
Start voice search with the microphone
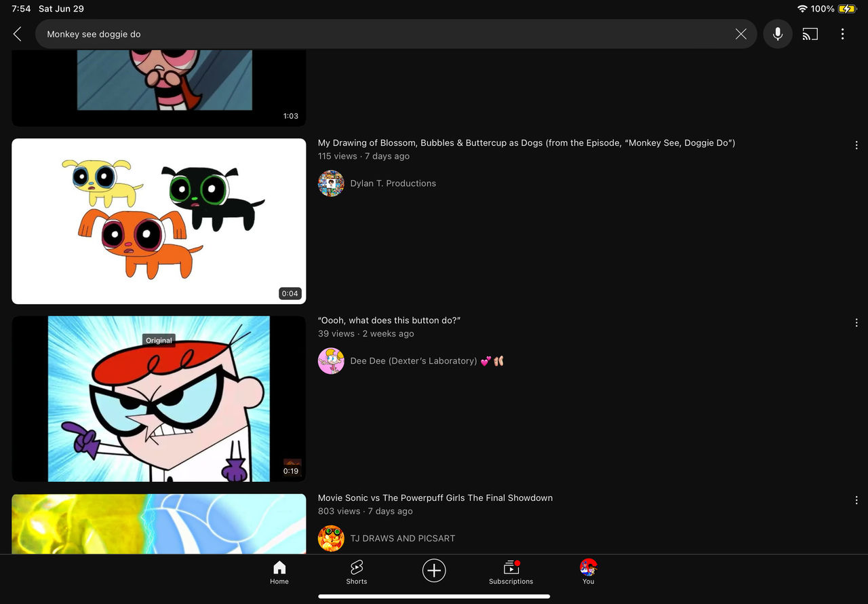pyautogui.click(x=778, y=34)
